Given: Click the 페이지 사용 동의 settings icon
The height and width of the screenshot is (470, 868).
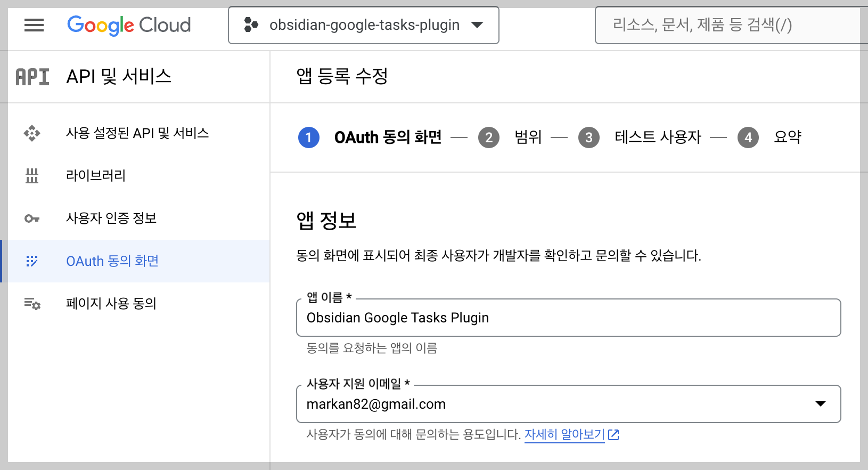Looking at the screenshot, I should (x=32, y=304).
